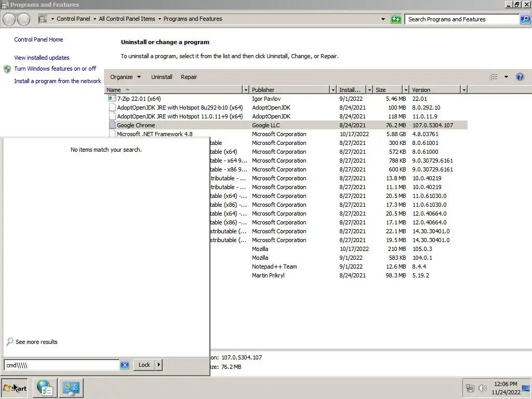Sort by the Size column header
The image size is (532, 399).
(388, 90)
